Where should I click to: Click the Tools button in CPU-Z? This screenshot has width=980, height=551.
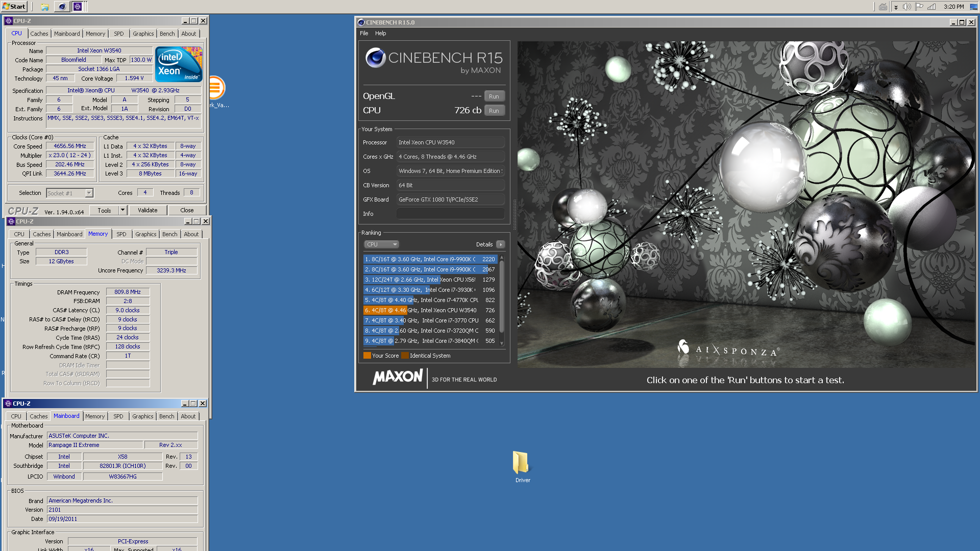pos(104,210)
